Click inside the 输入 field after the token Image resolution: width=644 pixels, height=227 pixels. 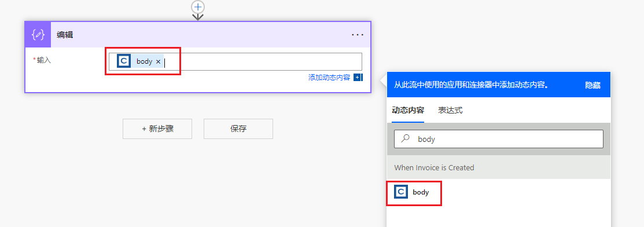pos(263,62)
